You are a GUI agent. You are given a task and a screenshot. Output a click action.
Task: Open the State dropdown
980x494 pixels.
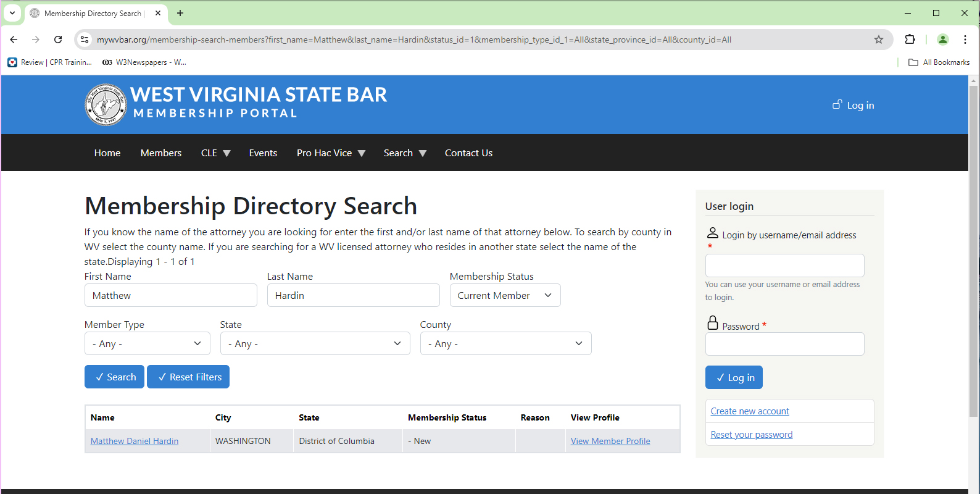[x=315, y=343]
